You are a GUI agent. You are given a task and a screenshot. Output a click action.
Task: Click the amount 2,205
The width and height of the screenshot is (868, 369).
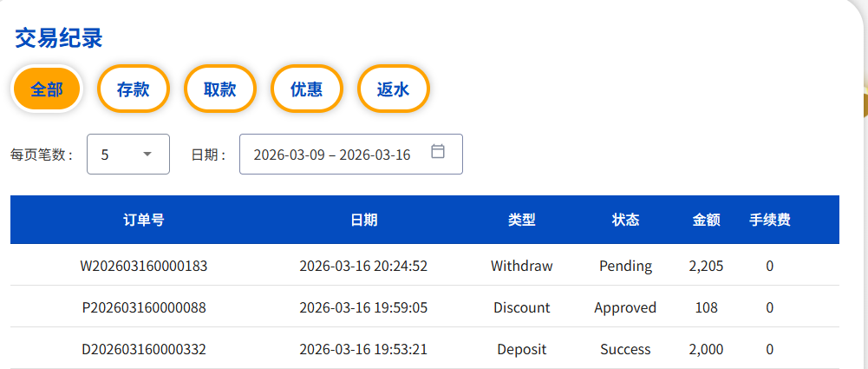click(x=707, y=267)
